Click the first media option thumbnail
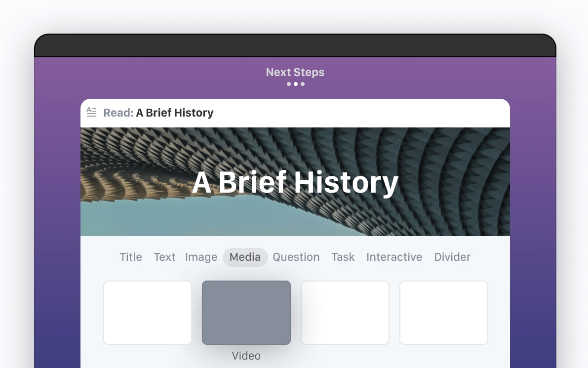The width and height of the screenshot is (588, 368). click(x=147, y=312)
